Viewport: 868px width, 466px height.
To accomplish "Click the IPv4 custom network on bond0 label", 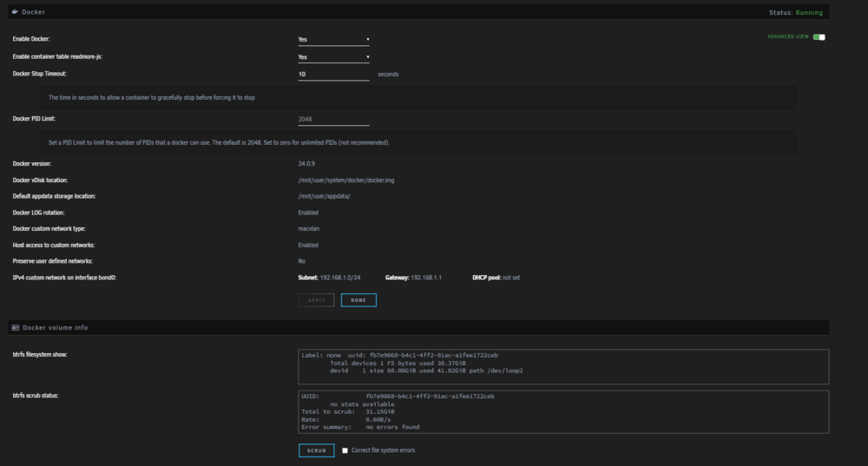I will coord(64,278).
